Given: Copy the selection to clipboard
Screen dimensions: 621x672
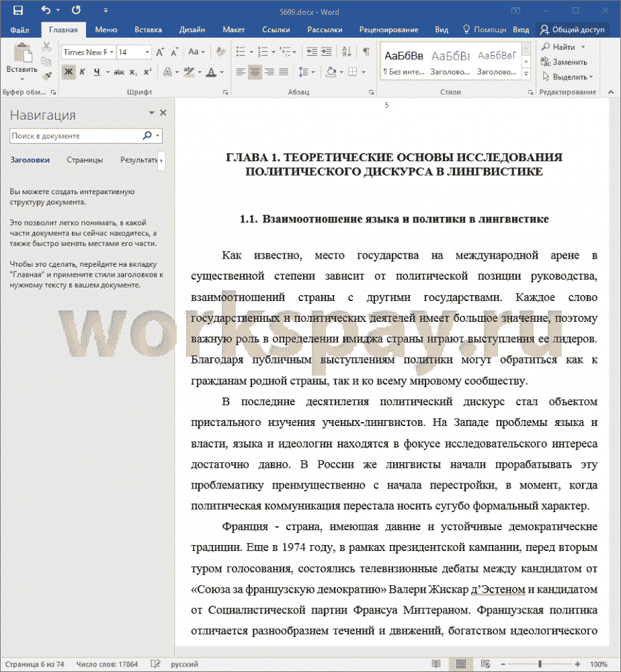Looking at the screenshot, I should pos(47,61).
